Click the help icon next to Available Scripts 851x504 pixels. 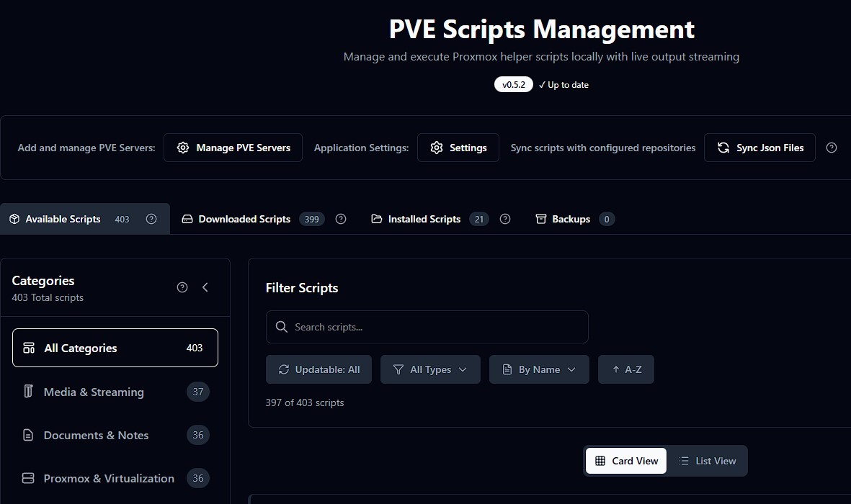pyautogui.click(x=151, y=219)
